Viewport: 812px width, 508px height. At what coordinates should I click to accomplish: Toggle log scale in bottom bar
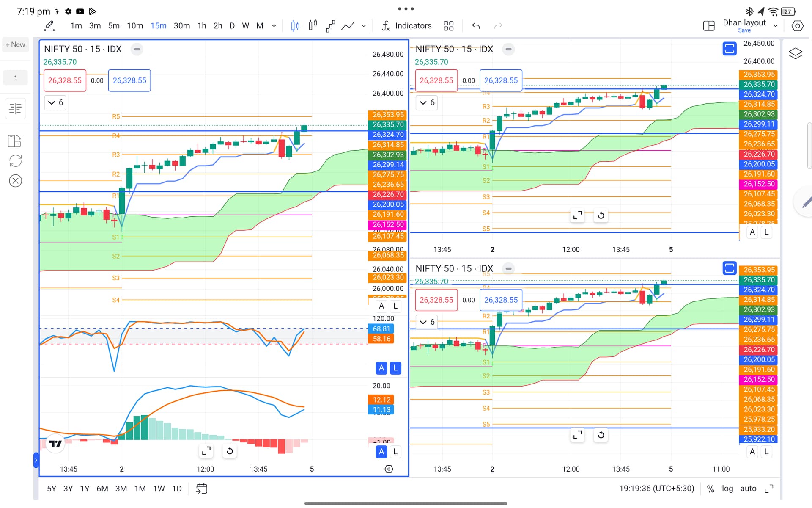[x=727, y=489]
